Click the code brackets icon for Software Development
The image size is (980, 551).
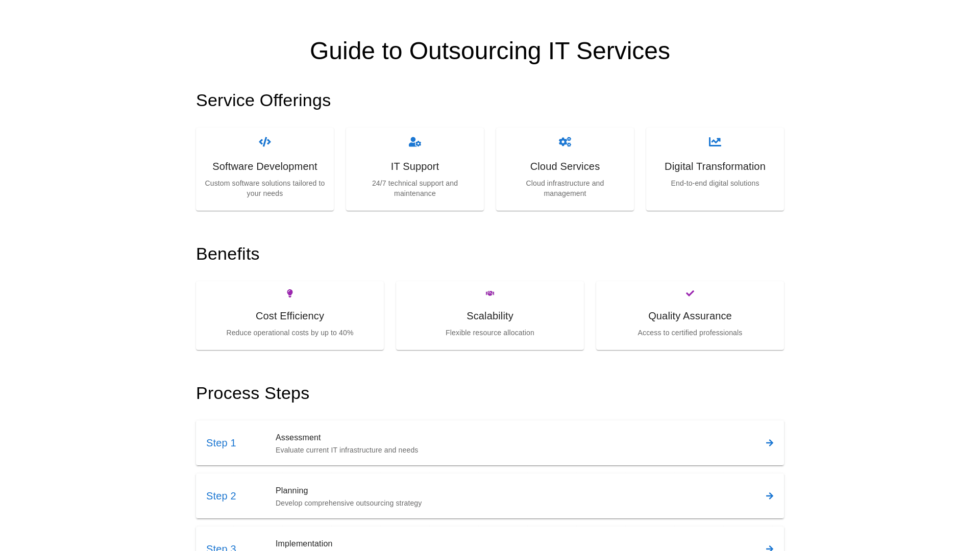[x=264, y=142]
